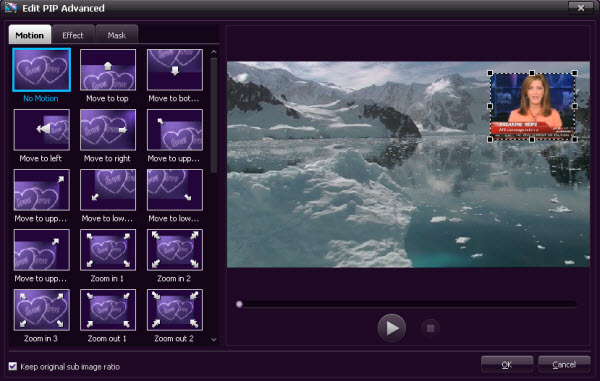Viewport: 600px width, 381px height.
Task: Select the No Motion preset
Action: [41, 70]
